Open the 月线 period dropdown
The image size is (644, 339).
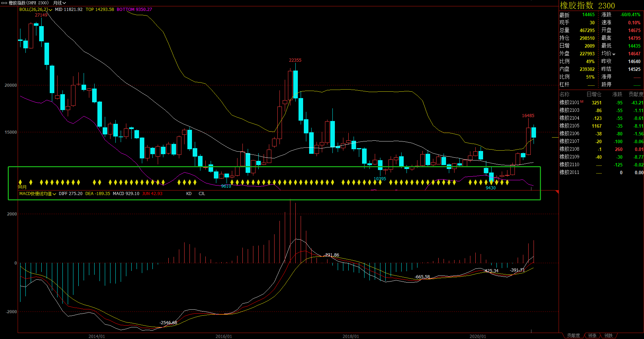(x=59, y=3)
